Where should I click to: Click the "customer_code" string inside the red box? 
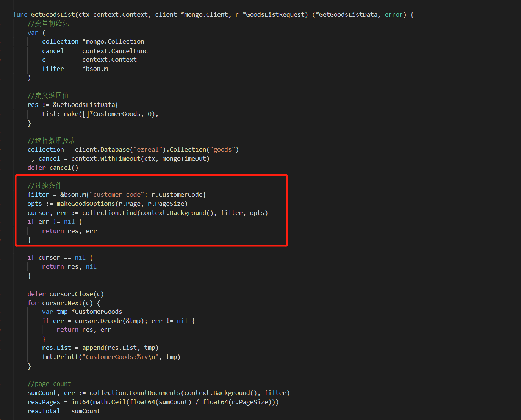click(117, 194)
